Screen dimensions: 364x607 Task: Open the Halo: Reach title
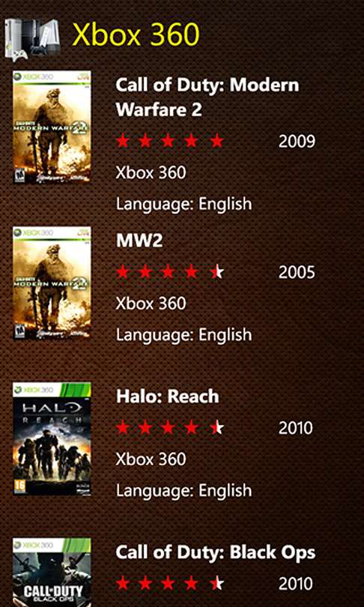(x=168, y=396)
